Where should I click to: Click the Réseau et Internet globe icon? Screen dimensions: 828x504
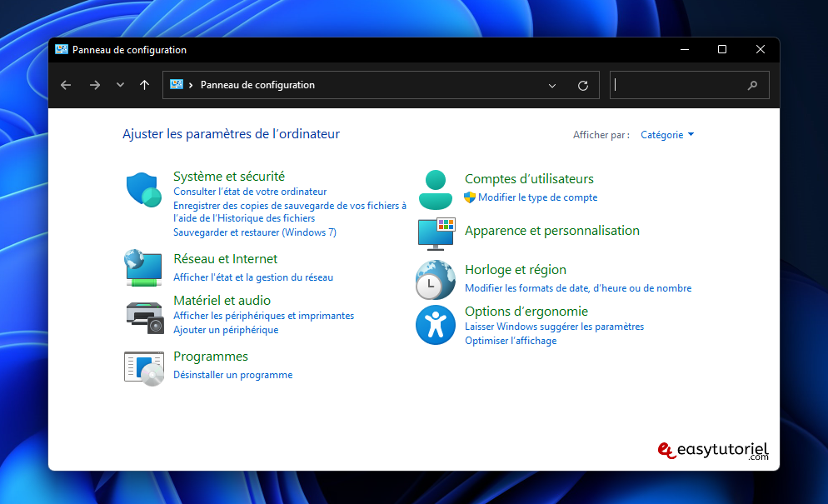click(143, 268)
